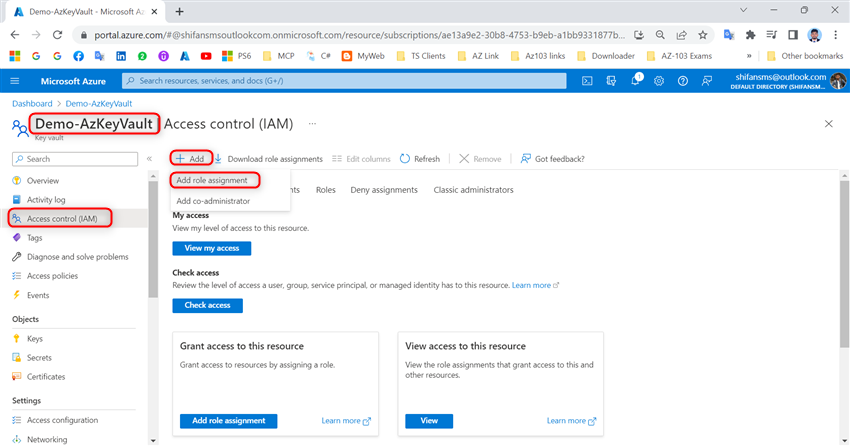Open Learn more link under Check access
The height and width of the screenshot is (446, 850).
click(x=535, y=285)
